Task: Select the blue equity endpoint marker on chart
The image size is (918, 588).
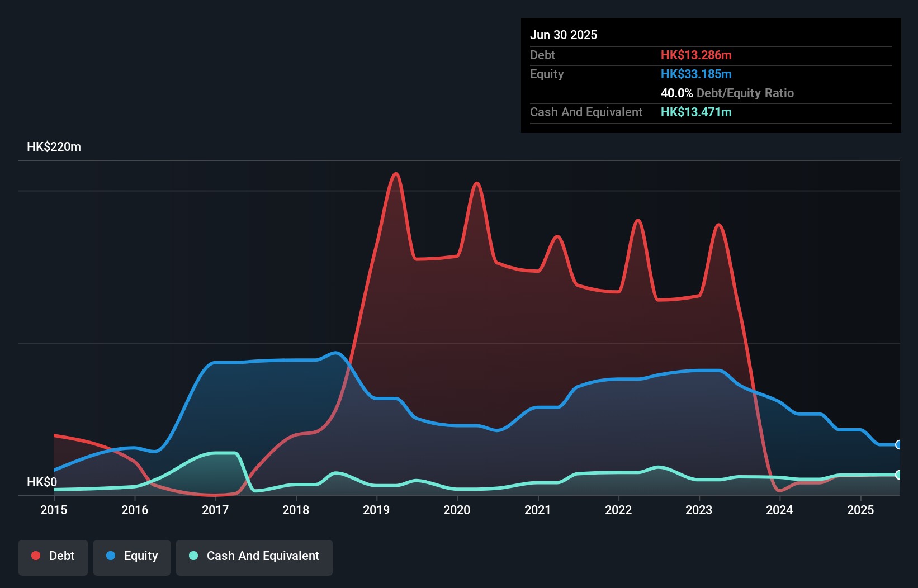Action: click(898, 445)
